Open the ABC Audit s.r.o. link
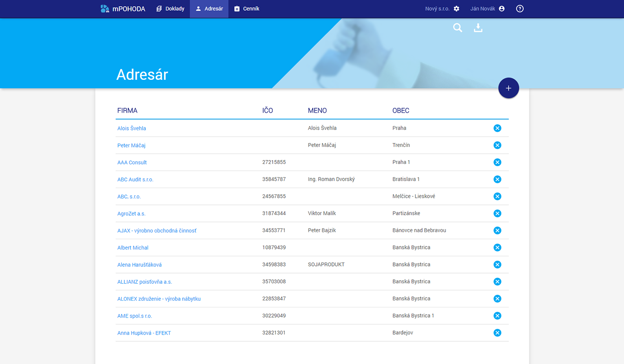Screen dimensions: 624x364 tap(135, 180)
